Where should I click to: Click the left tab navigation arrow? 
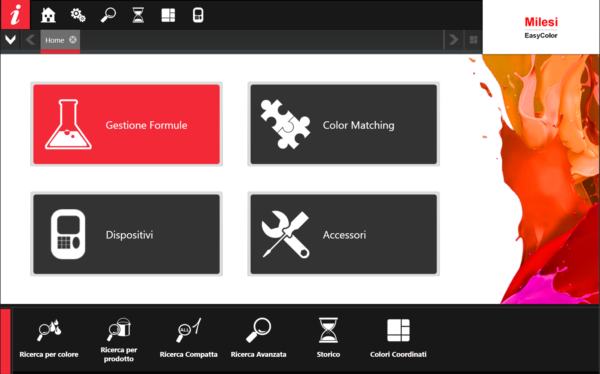tap(30, 39)
